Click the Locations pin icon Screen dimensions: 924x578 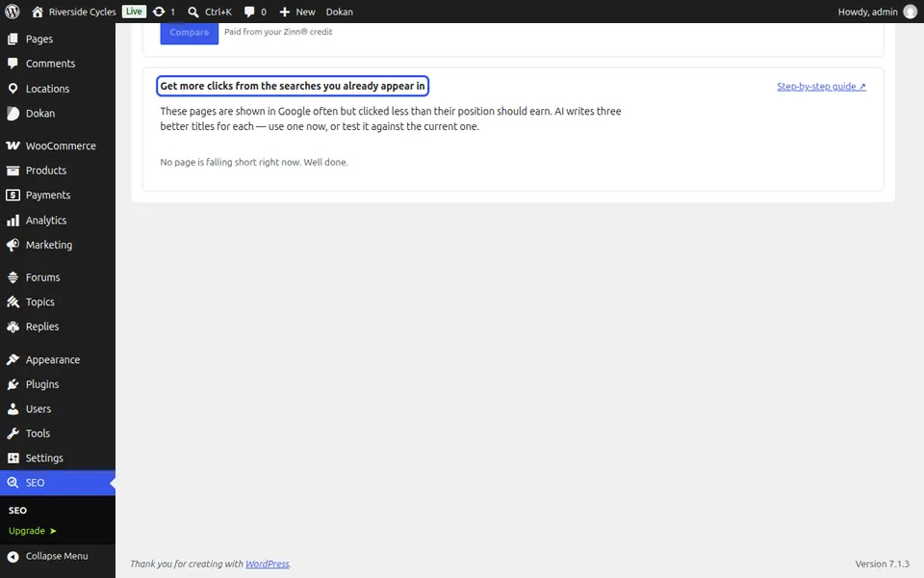(13, 89)
